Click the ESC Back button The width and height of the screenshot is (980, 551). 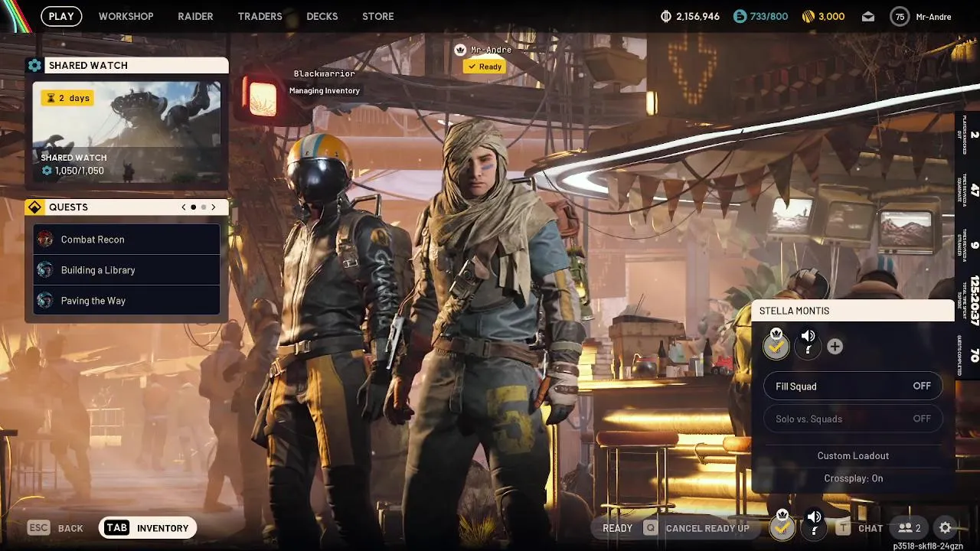55,527
